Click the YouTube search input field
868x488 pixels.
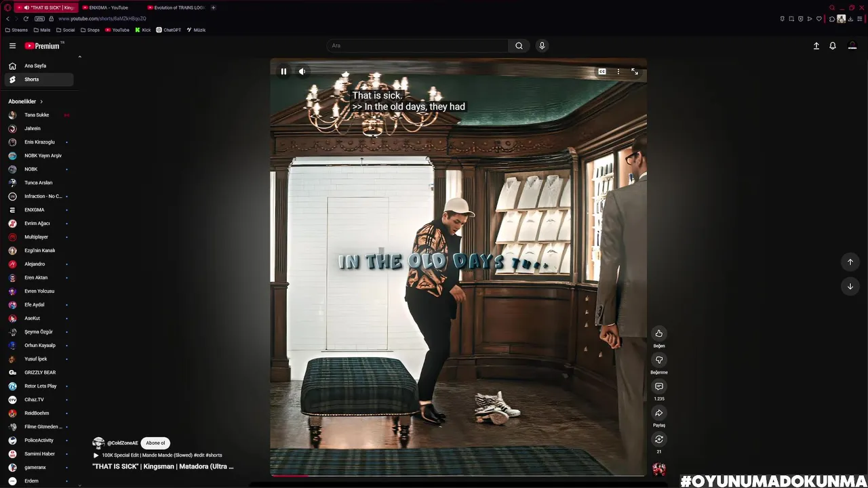pyautogui.click(x=417, y=45)
